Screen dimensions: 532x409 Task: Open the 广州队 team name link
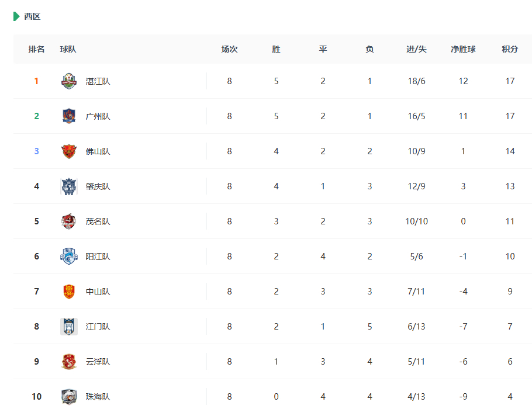98,116
